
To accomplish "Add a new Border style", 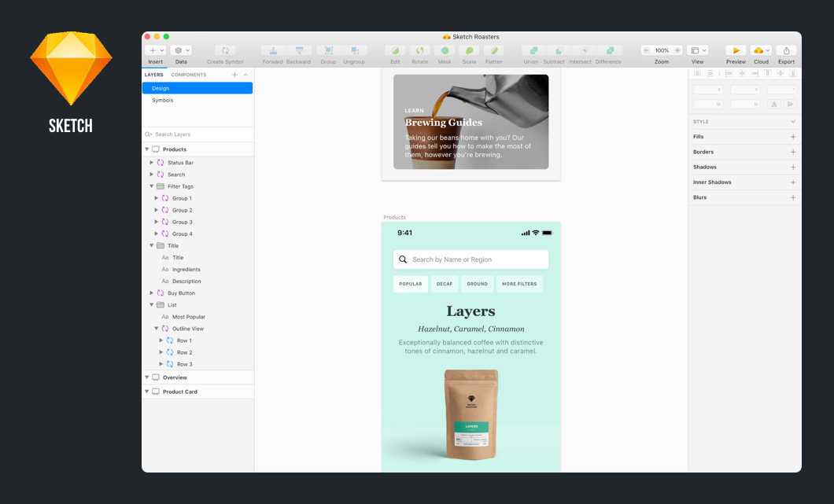I will (793, 152).
